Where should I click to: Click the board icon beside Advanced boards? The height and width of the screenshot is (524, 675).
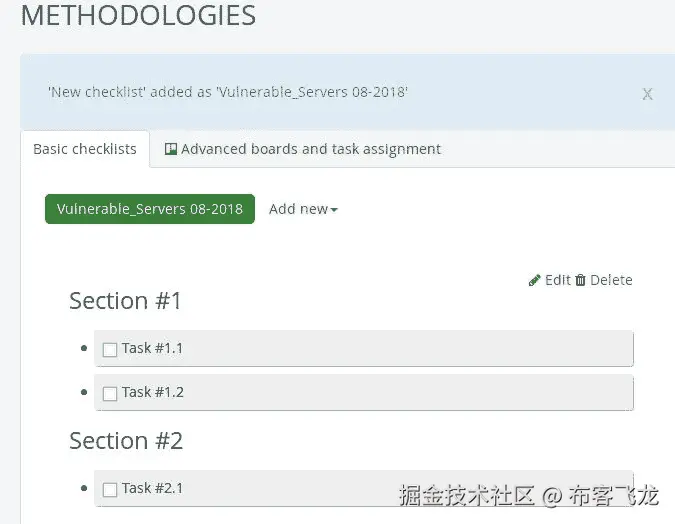point(170,149)
